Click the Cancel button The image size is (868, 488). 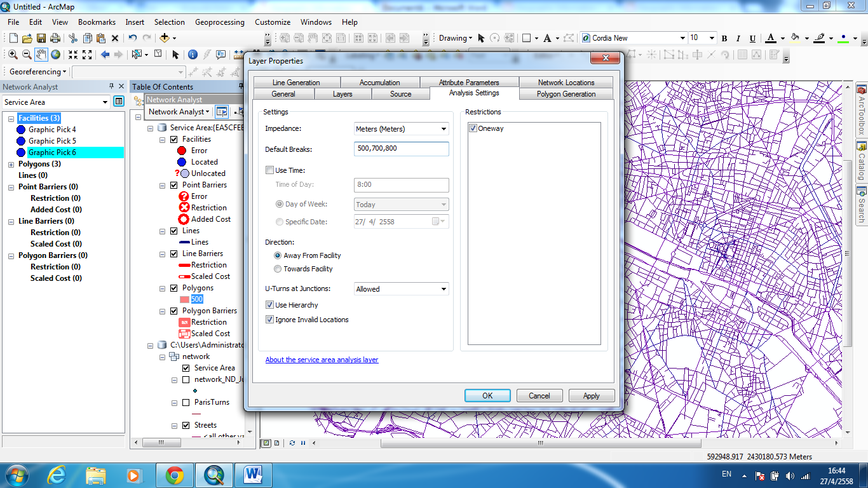click(x=539, y=395)
